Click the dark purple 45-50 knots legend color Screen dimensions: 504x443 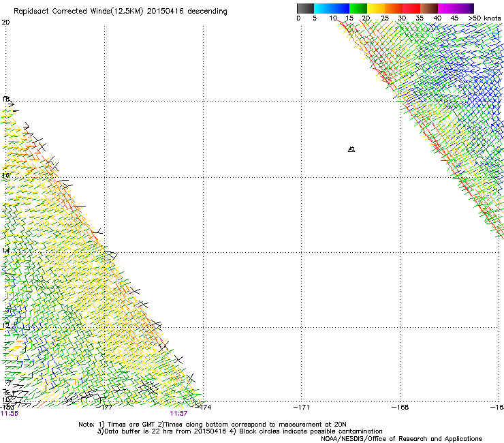[x=464, y=8]
